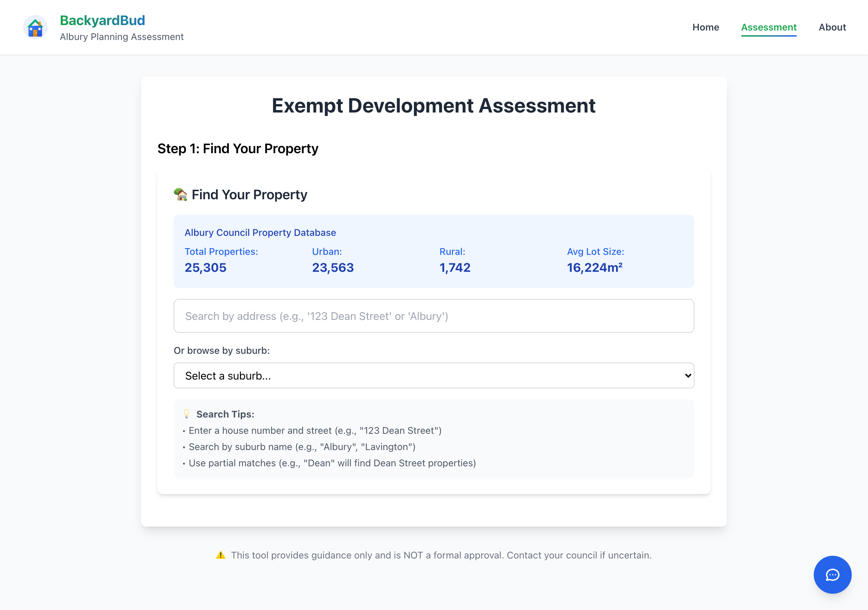This screenshot has height=610, width=868.
Task: Click the lightbulb Search Tips icon
Action: [186, 414]
